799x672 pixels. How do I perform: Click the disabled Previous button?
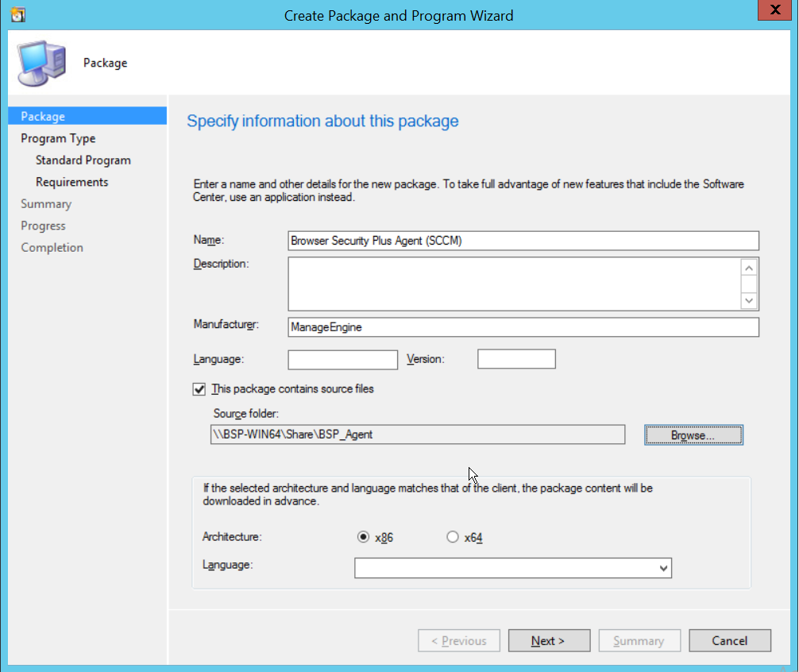[459, 641]
